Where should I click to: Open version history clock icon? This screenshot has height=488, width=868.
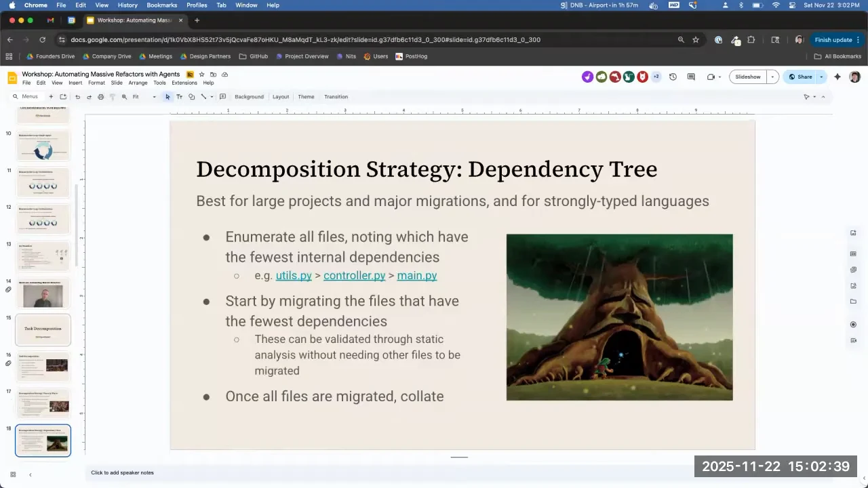[x=673, y=77]
